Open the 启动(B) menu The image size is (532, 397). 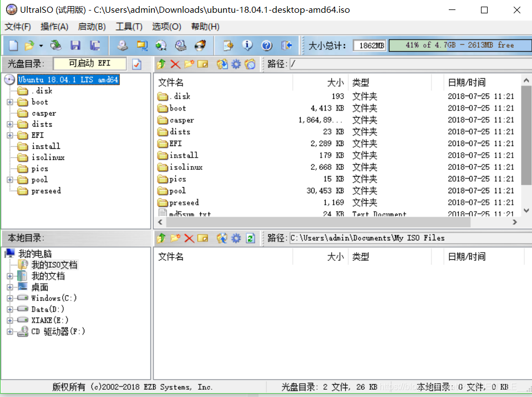92,27
